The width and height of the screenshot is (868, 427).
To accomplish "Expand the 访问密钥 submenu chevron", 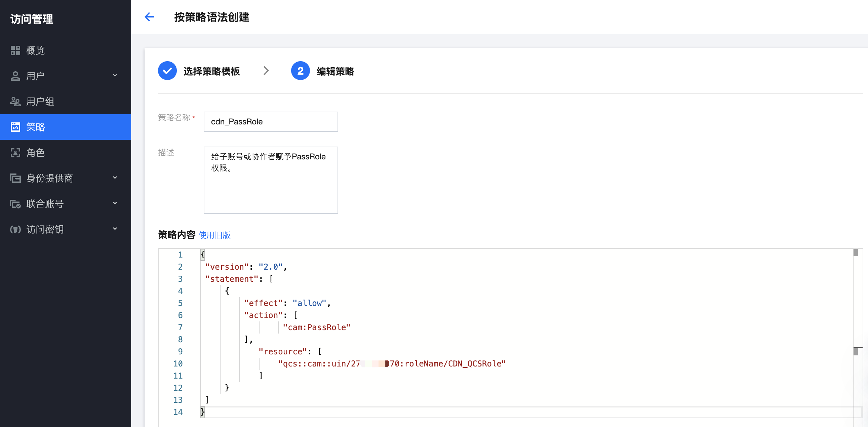I will [x=115, y=229].
